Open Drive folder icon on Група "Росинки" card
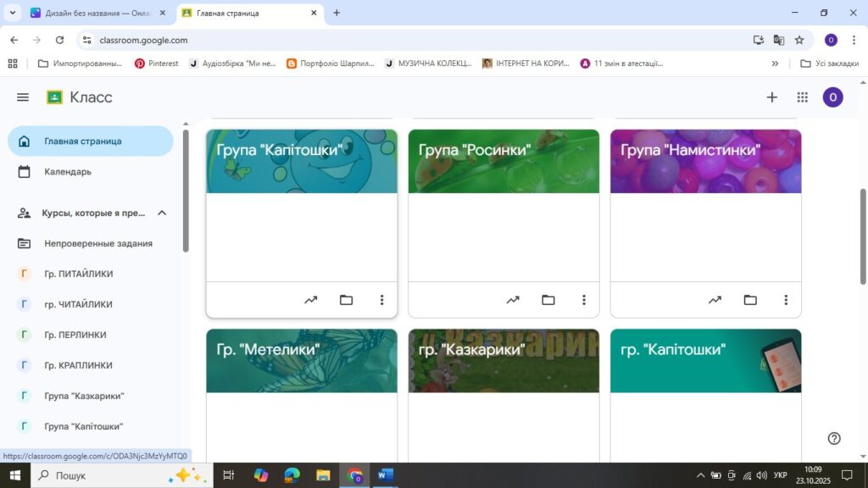868x488 pixels. click(x=548, y=300)
